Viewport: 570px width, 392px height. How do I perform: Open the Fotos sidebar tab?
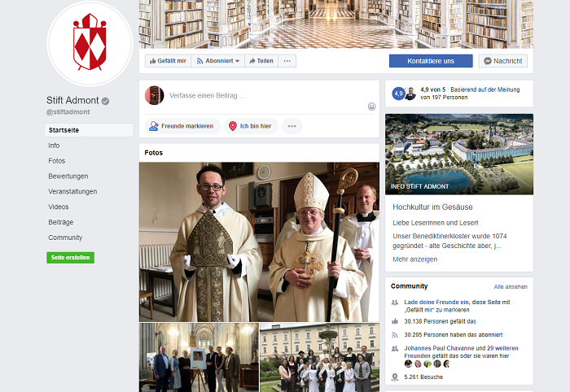[56, 161]
